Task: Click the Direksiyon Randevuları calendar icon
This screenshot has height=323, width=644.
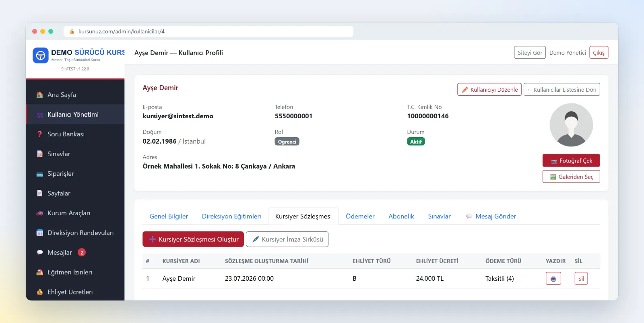Action: click(40, 232)
